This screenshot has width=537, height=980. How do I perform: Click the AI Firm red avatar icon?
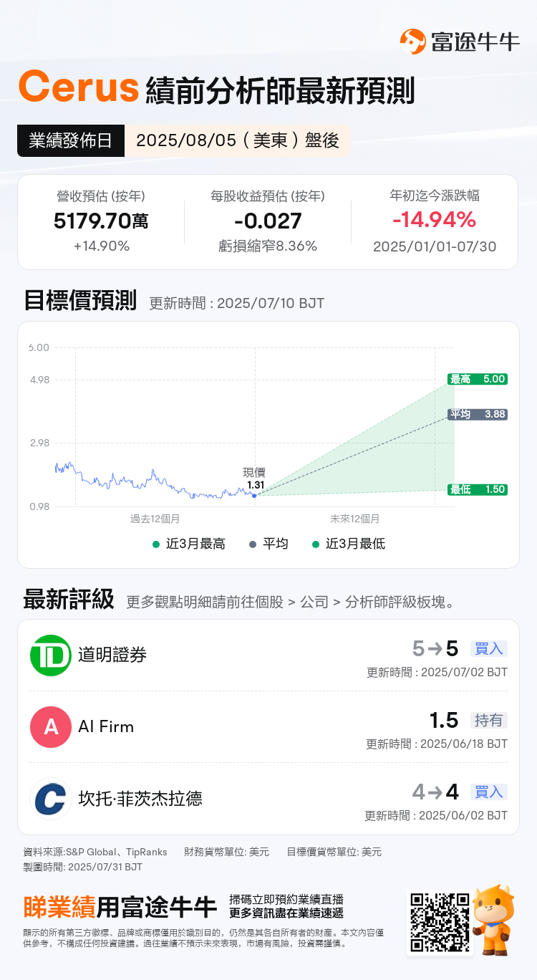(51, 727)
